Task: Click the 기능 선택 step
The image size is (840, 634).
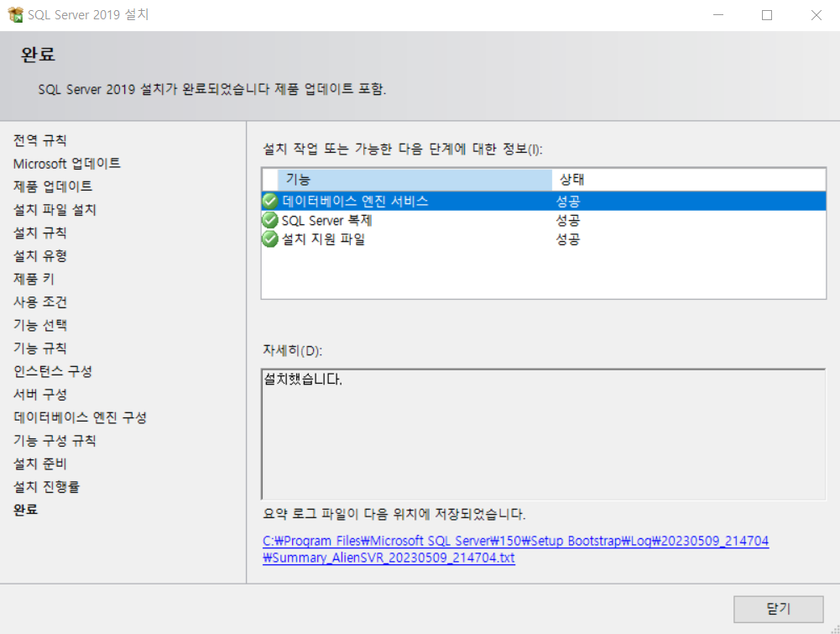Action: [x=40, y=325]
